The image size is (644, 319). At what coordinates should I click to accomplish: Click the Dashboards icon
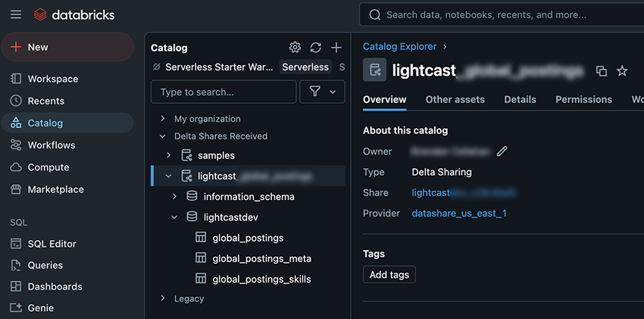tap(16, 286)
